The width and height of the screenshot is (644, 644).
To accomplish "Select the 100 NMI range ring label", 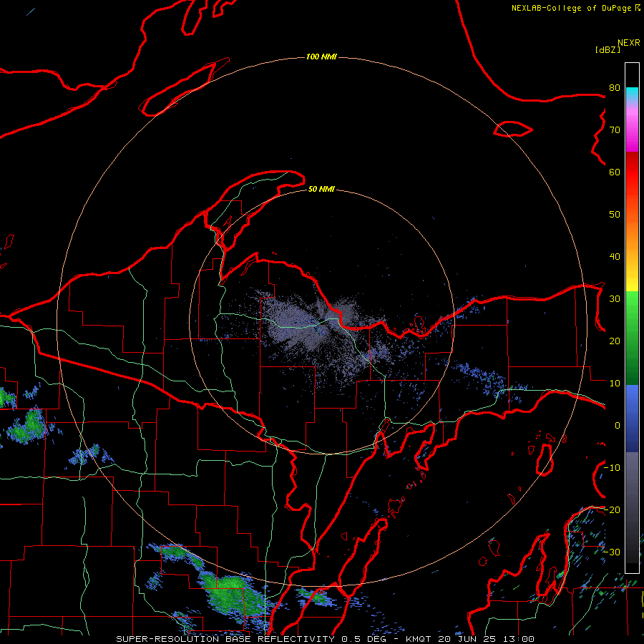I will click(x=321, y=57).
